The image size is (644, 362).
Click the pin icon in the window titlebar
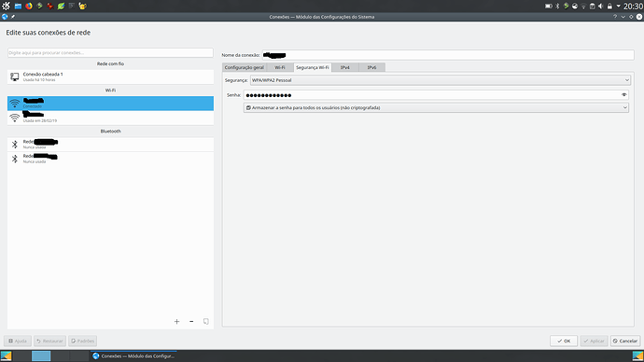pyautogui.click(x=13, y=17)
